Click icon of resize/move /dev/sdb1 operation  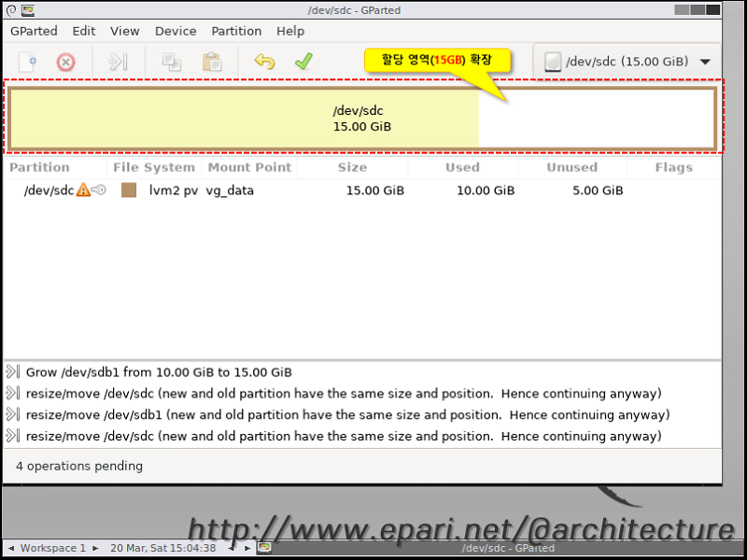12,414
